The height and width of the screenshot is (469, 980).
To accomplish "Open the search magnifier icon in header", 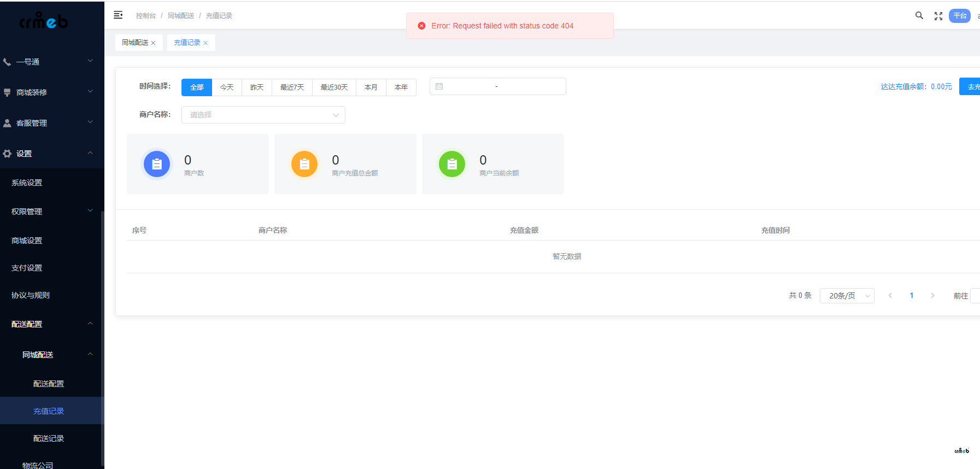I will pyautogui.click(x=919, y=16).
